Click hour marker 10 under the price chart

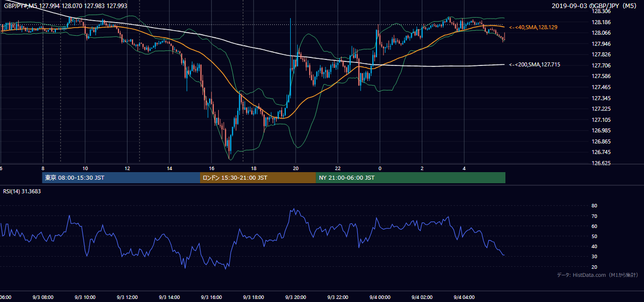[85, 168]
